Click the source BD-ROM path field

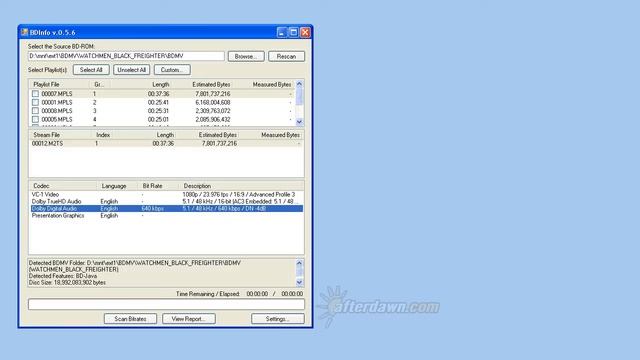point(126,56)
